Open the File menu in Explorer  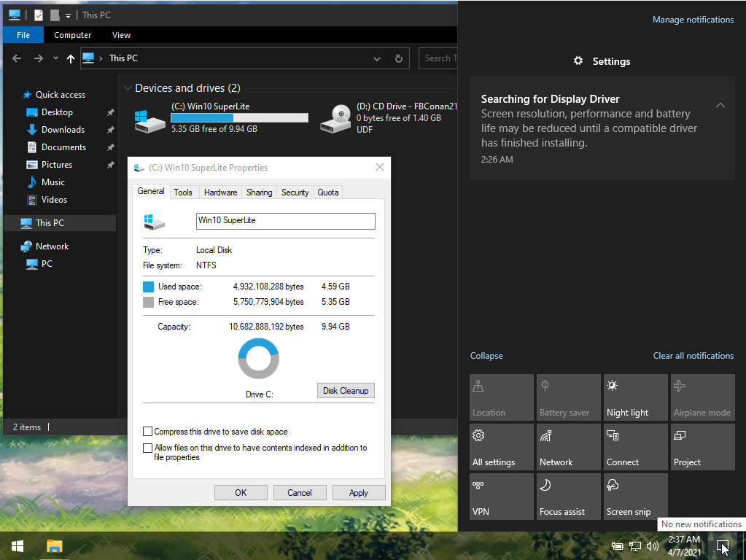tap(23, 35)
